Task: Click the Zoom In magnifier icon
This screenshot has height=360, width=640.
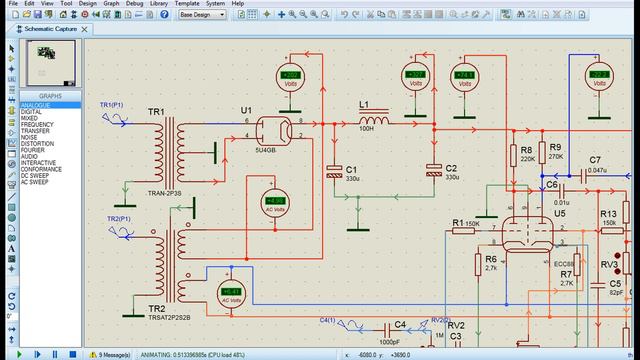Action: (x=292, y=15)
